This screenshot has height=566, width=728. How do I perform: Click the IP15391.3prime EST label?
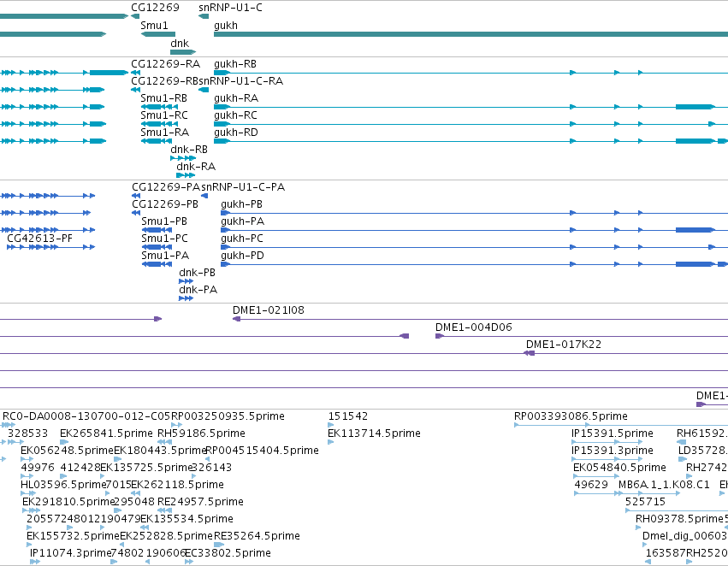613,451
